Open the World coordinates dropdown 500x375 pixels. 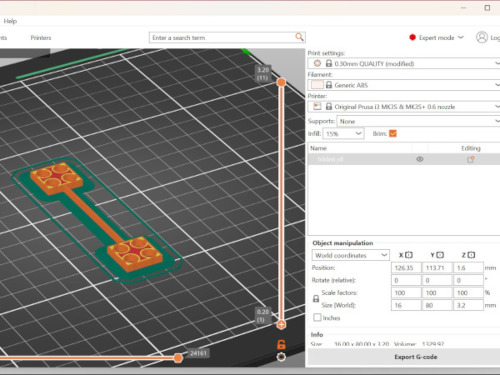tap(350, 255)
